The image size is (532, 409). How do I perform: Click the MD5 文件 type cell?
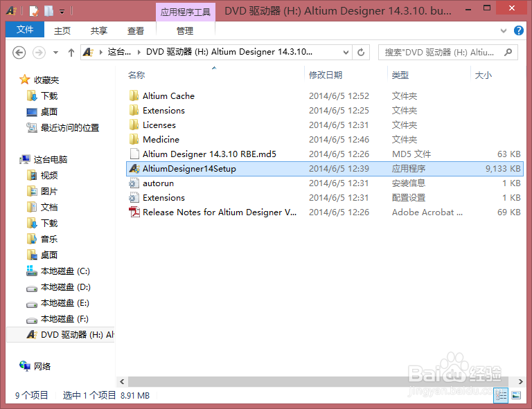(411, 154)
